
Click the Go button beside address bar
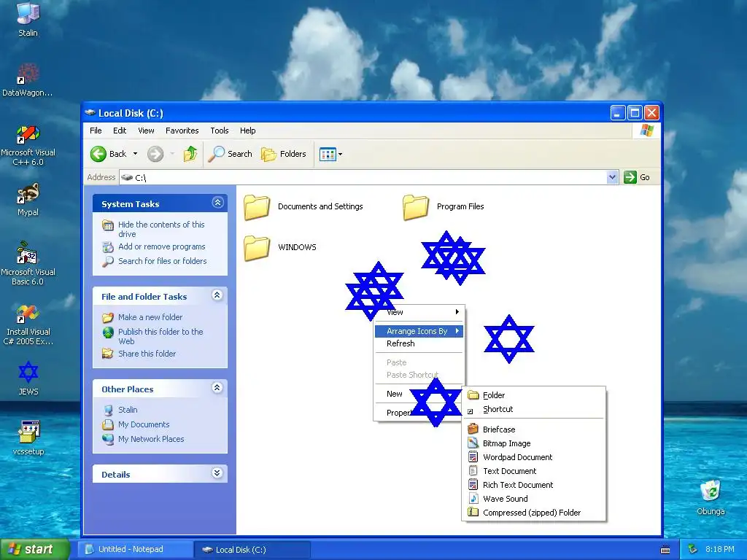tap(637, 177)
